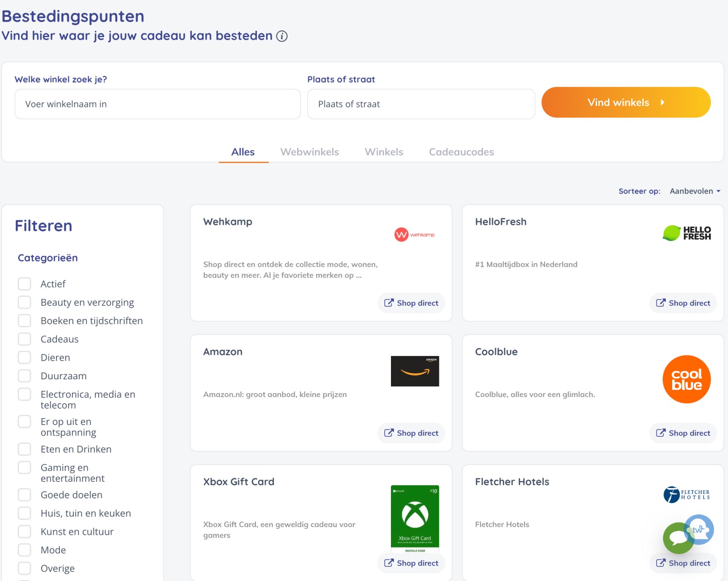This screenshot has height=581, width=728.
Task: Click the HelloFresh card title
Action: pos(501,222)
